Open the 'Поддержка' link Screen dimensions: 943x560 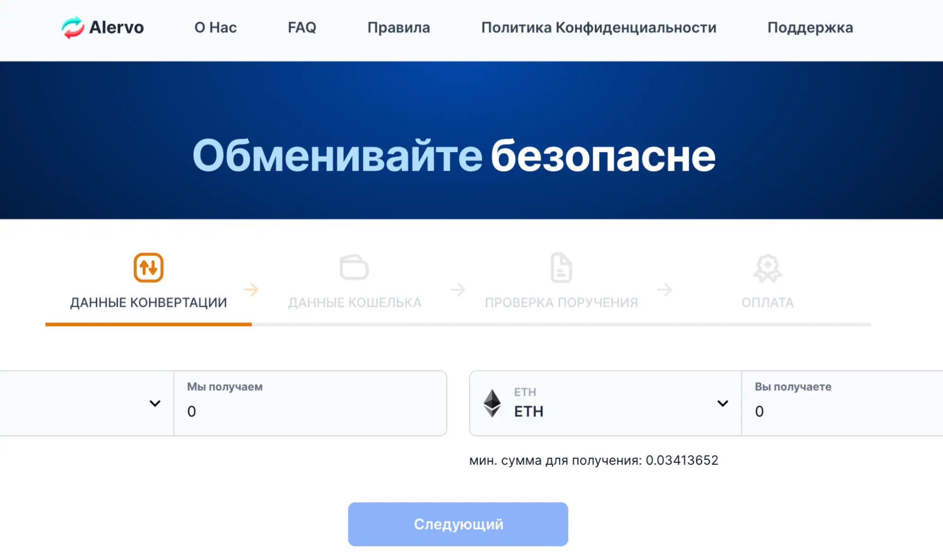(811, 27)
